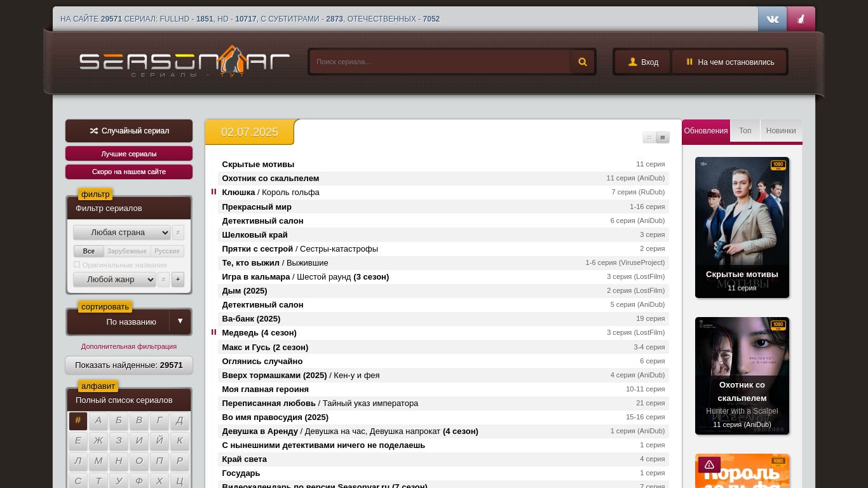Select letter Р in alphabet

tap(180, 461)
